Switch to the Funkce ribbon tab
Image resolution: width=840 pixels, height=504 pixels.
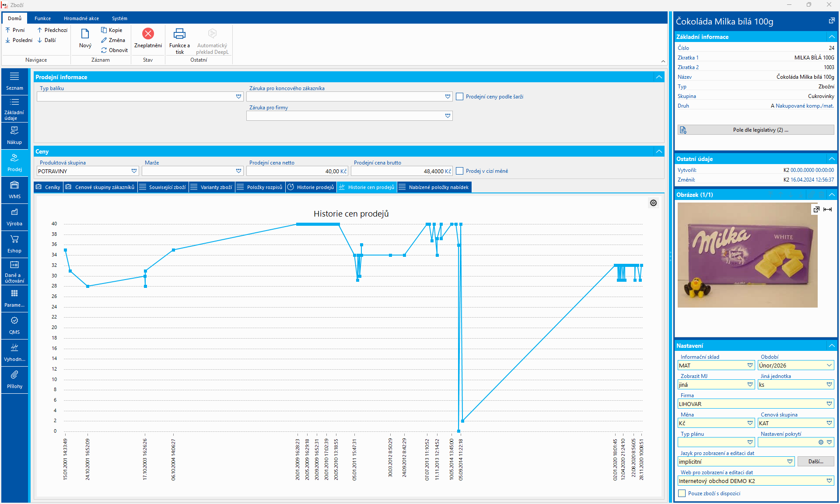tap(42, 18)
